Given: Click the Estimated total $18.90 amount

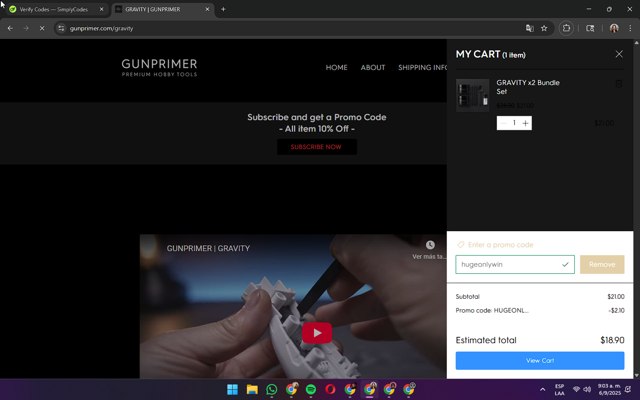Looking at the screenshot, I should point(612,340).
